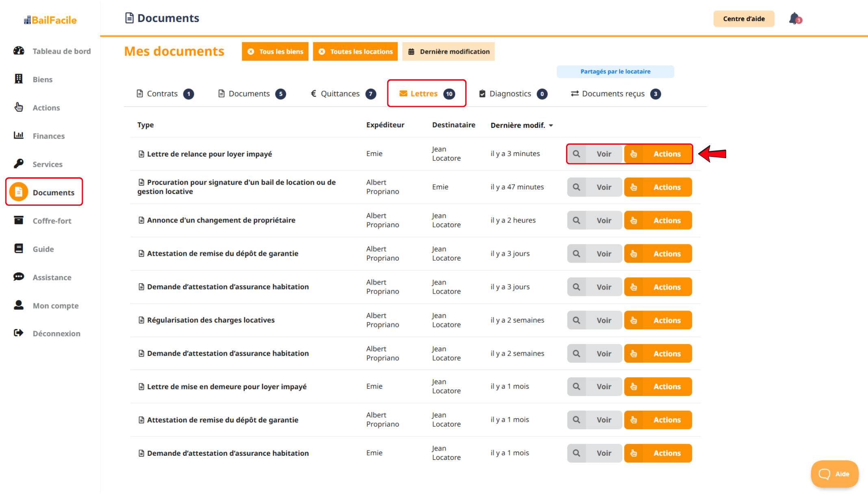Click the BailFacile logo
868x494 pixels.
pos(50,20)
